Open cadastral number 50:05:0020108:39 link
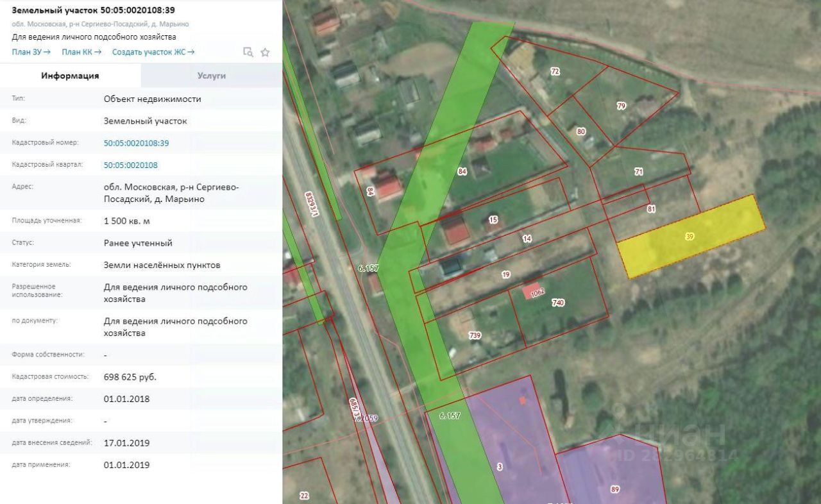Screen dimensions: 821x504 (x=136, y=143)
